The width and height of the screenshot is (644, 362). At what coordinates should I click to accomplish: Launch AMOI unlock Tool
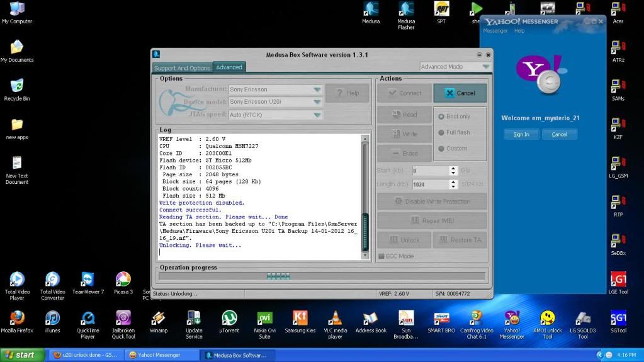coord(548,325)
